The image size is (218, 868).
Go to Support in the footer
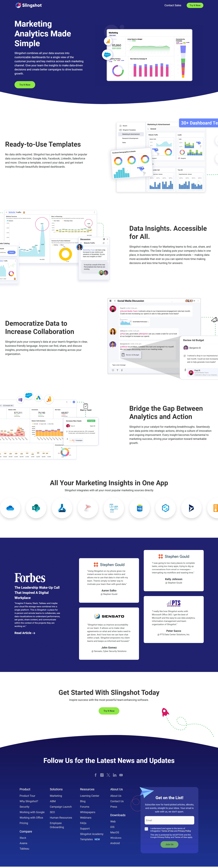click(x=85, y=829)
